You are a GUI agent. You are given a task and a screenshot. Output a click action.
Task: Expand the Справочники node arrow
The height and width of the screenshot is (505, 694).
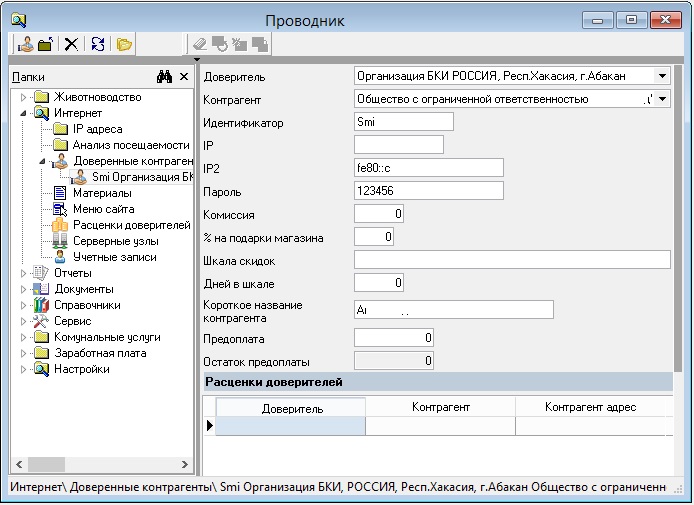[x=23, y=305]
